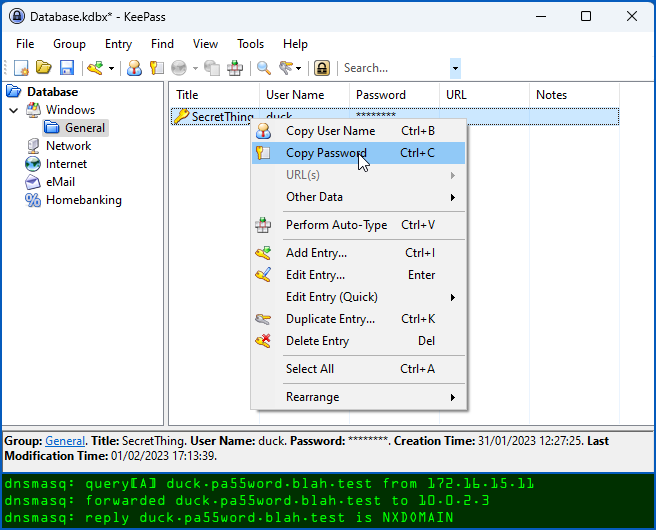Close the KeePass window
Viewport: 656px width, 530px height.
tap(632, 16)
